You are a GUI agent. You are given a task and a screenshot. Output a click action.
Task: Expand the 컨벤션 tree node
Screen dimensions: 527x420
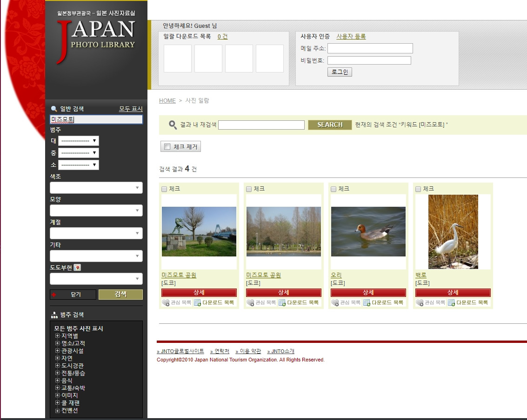coord(58,410)
